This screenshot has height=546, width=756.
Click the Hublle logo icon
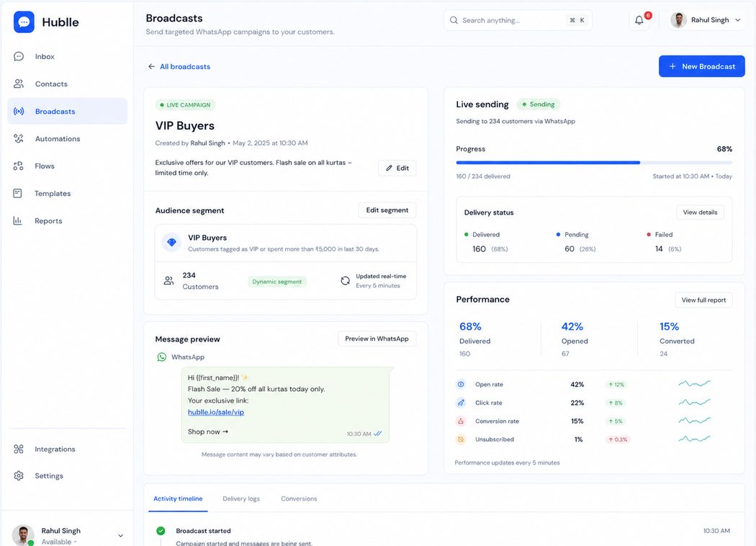point(24,22)
